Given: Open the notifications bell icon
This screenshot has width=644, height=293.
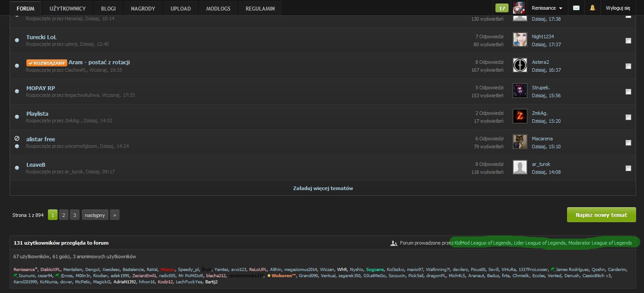Looking at the screenshot, I should coord(592,8).
